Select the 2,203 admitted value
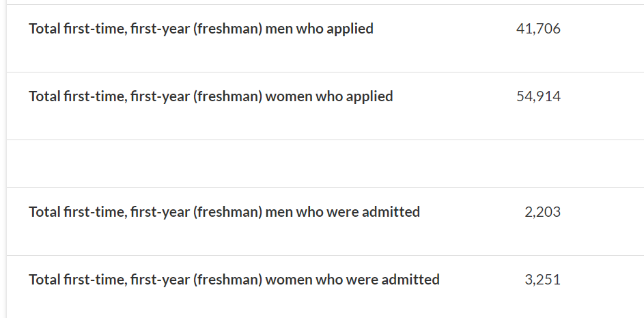 tap(542, 212)
